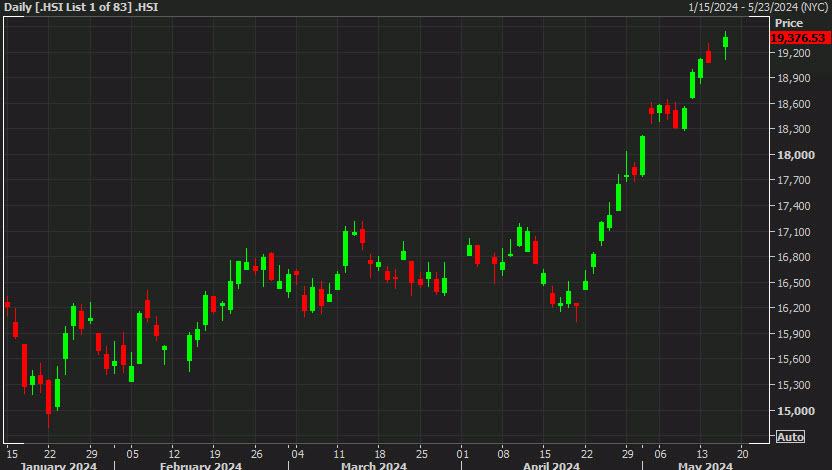
Task: Click the 18,900 price axis label
Action: [794, 78]
